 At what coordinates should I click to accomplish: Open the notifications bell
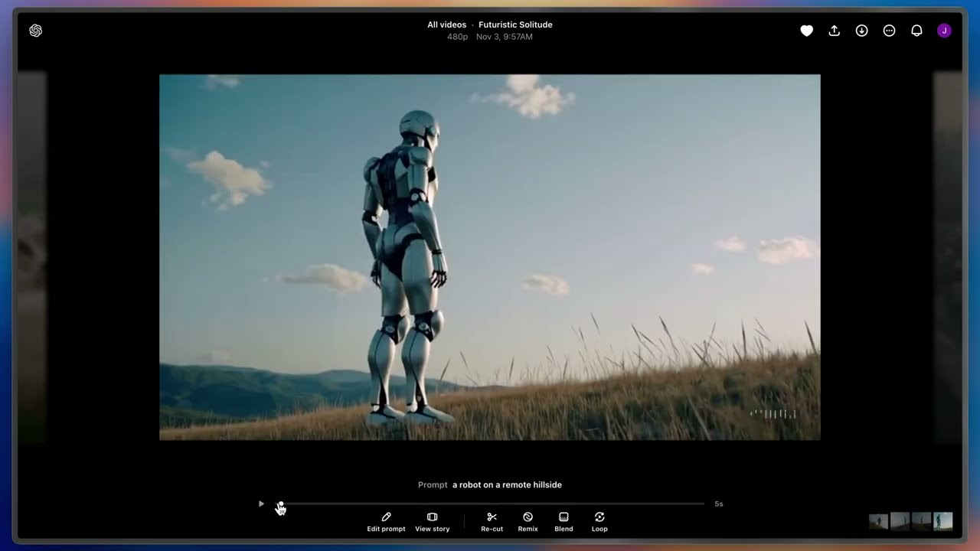[x=916, y=31]
